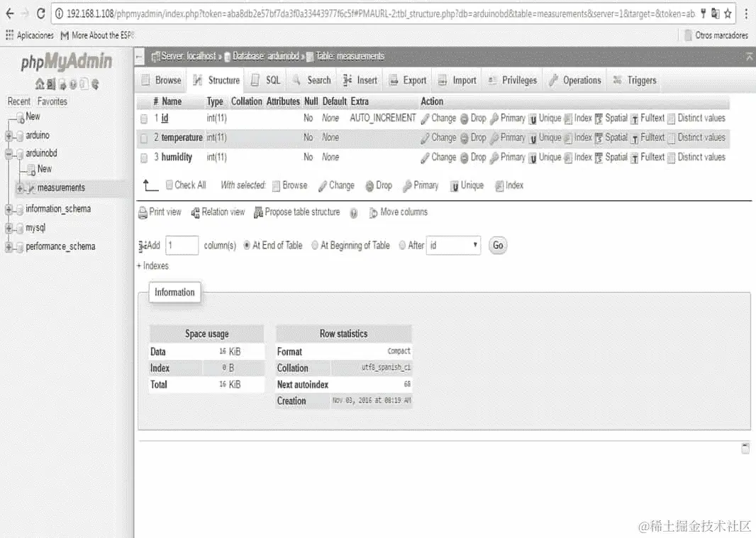The image size is (756, 538).
Task: Click Fulltext icon in id row
Action: (x=635, y=119)
